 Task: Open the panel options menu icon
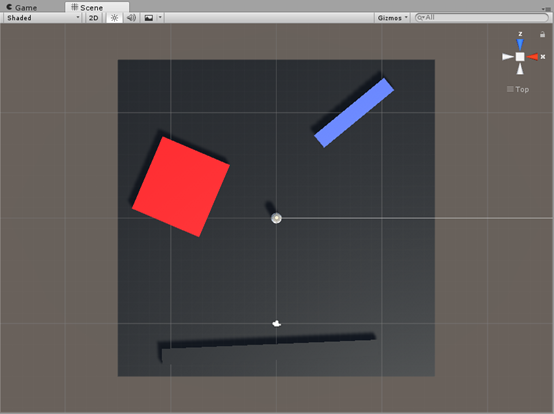pos(547,8)
